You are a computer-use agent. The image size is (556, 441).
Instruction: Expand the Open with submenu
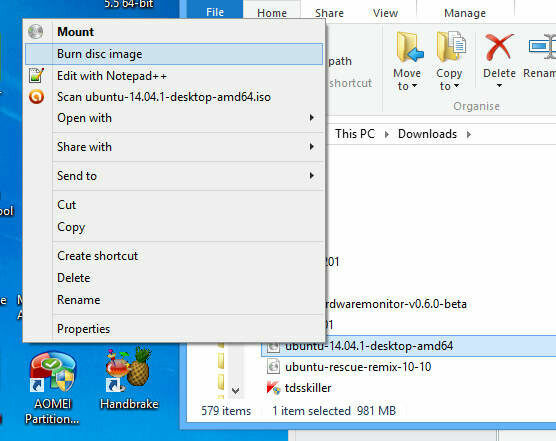tap(174, 118)
